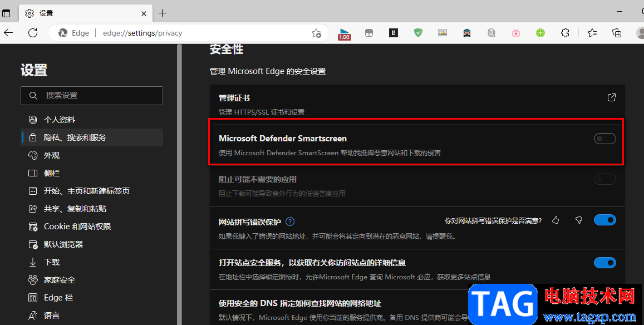Open 开始、主页和新建标签页 section
This screenshot has width=644, height=325.
coord(92,191)
